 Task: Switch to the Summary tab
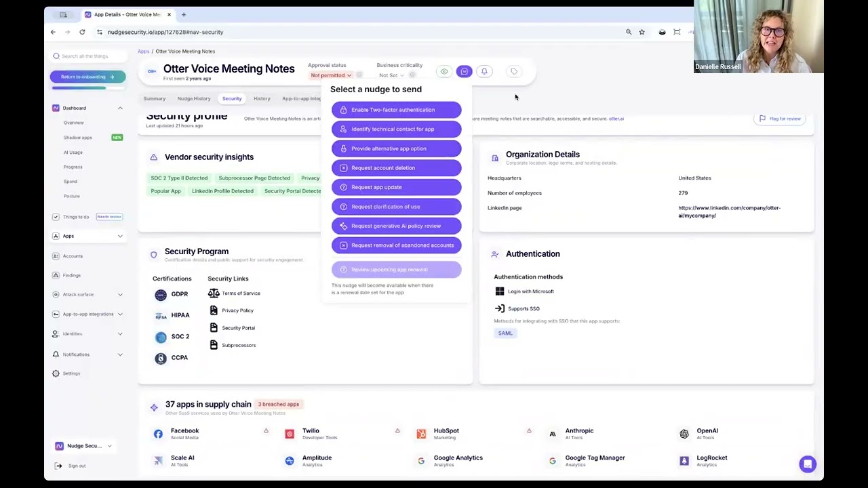(x=155, y=99)
